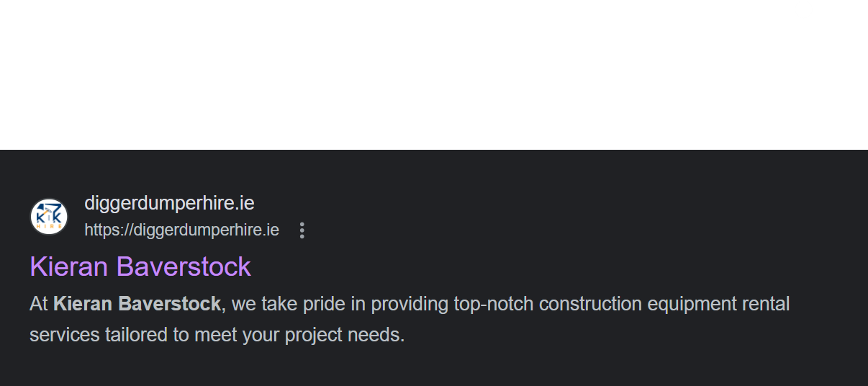Click the word 'At' starting the snippet

[39, 304]
